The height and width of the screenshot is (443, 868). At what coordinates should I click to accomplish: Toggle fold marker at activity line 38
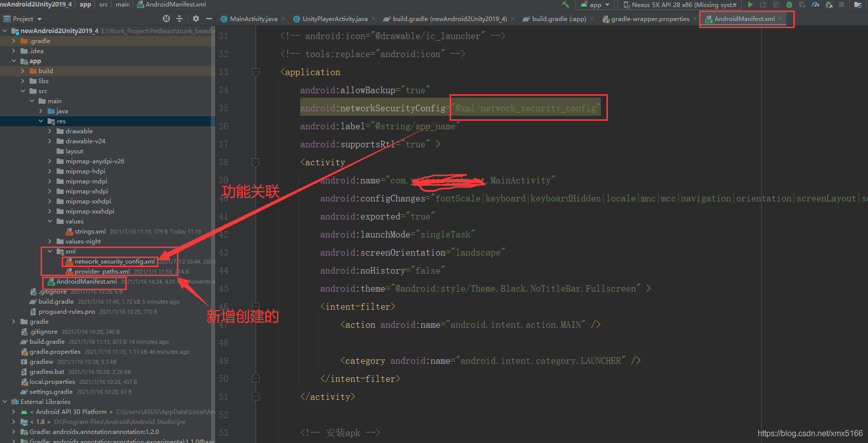coord(256,162)
